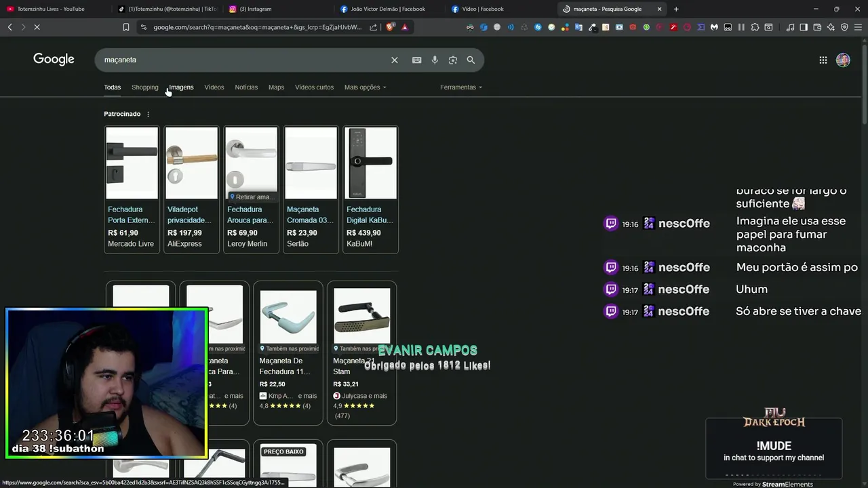
Task: Open the Fechadura Porta Extern Mercado Livre link
Action: [x=132, y=215]
